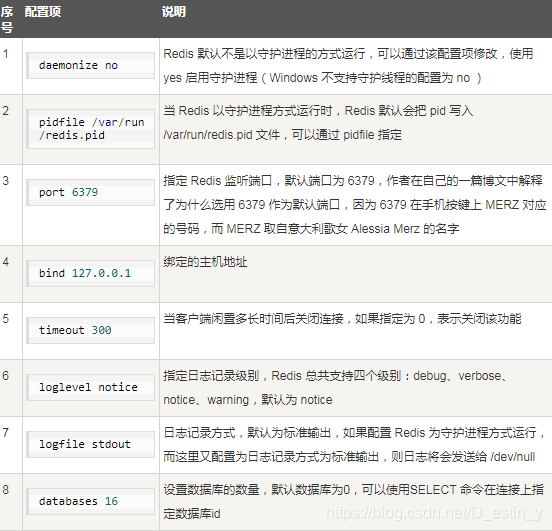Select the 'logfile stdout' code box

(90, 444)
